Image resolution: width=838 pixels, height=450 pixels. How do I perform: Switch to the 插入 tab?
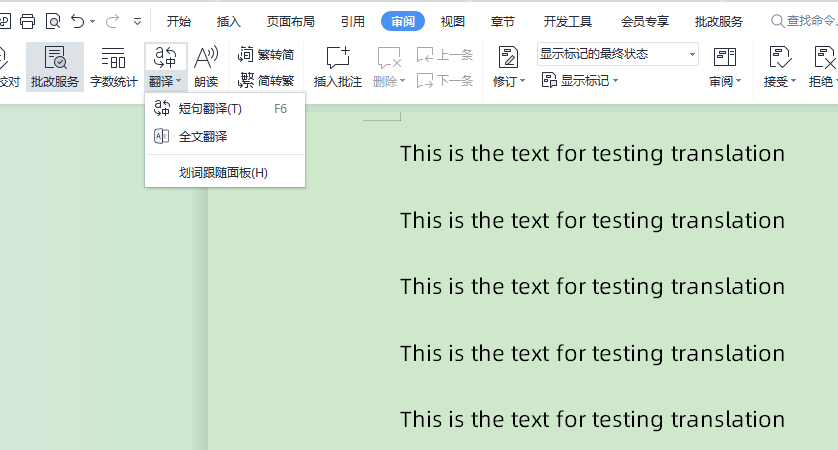pos(229,21)
